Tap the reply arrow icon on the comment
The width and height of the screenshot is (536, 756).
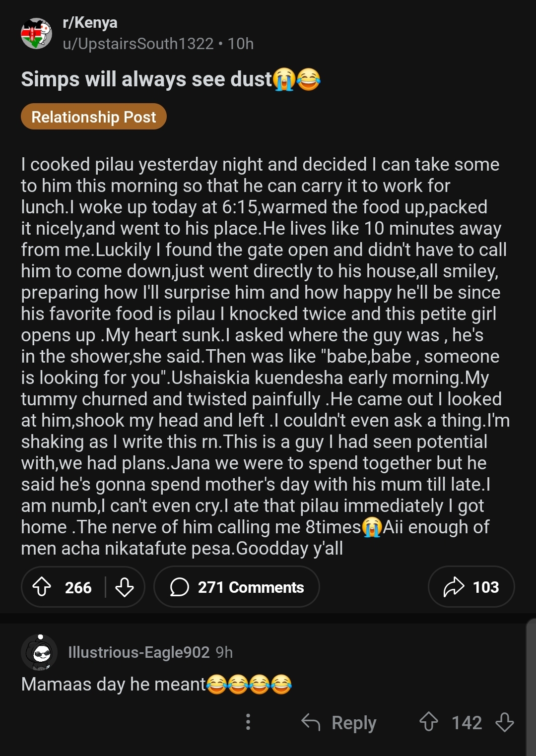pyautogui.click(x=311, y=723)
